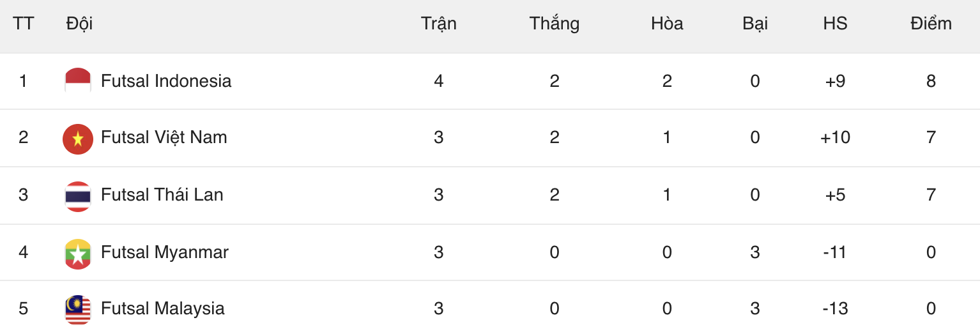Click the Thắng column header
Viewport: 980px width, 336px height.
(x=554, y=24)
